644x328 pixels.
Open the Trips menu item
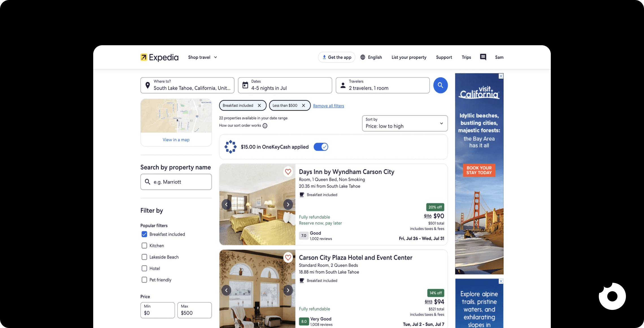466,57
